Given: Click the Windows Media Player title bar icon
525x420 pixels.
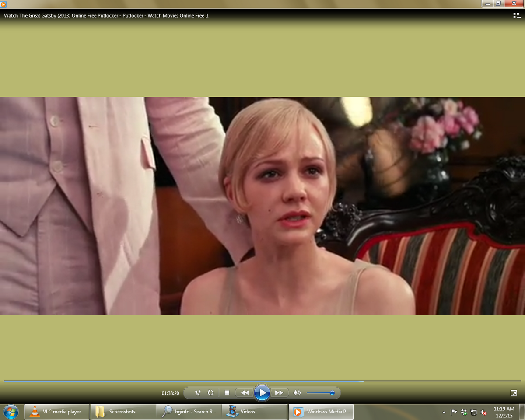Looking at the screenshot, I should coord(3,4).
